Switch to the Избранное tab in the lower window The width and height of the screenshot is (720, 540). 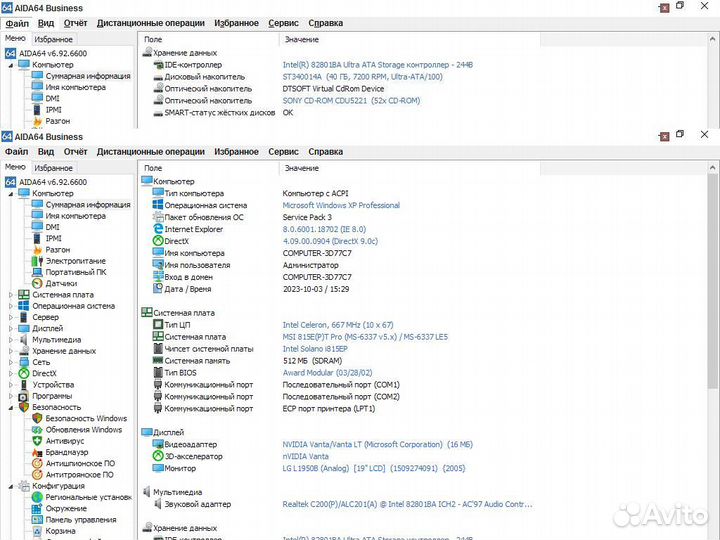tap(53, 168)
